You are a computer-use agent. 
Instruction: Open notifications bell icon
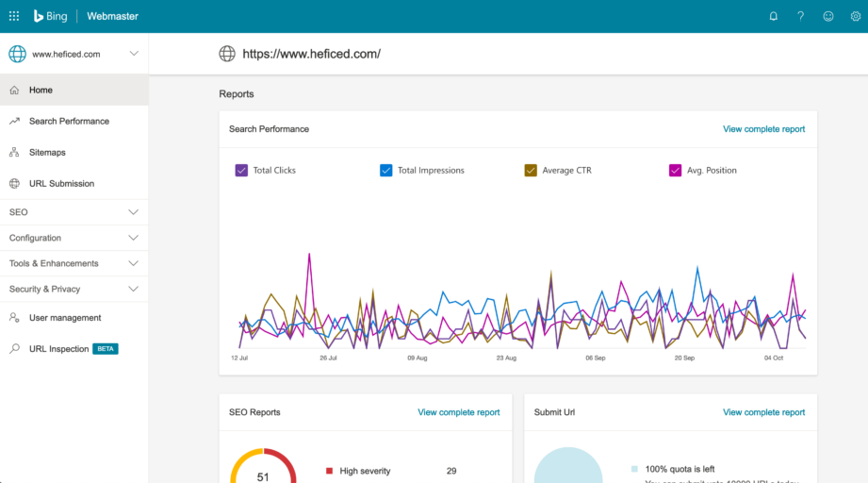click(x=774, y=16)
